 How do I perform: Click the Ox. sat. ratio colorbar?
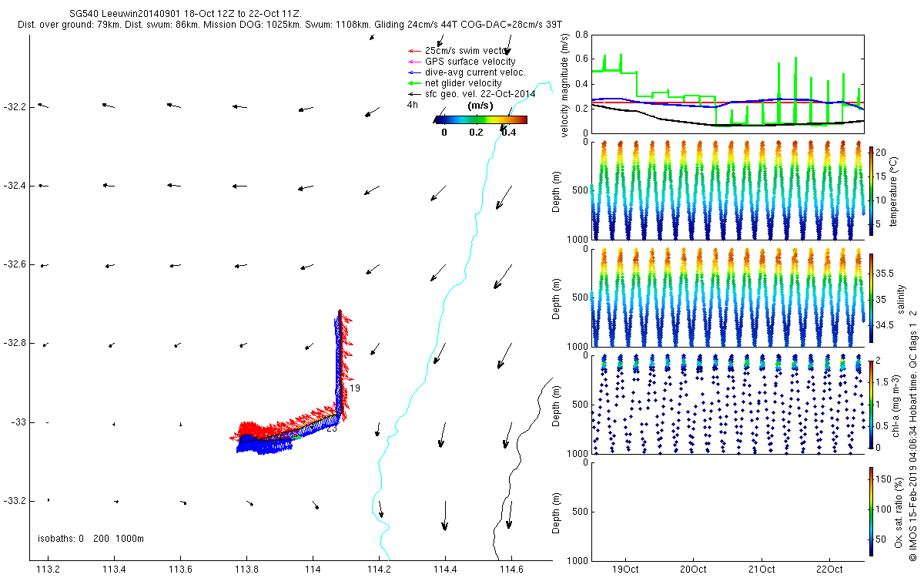pyautogui.click(x=871, y=510)
